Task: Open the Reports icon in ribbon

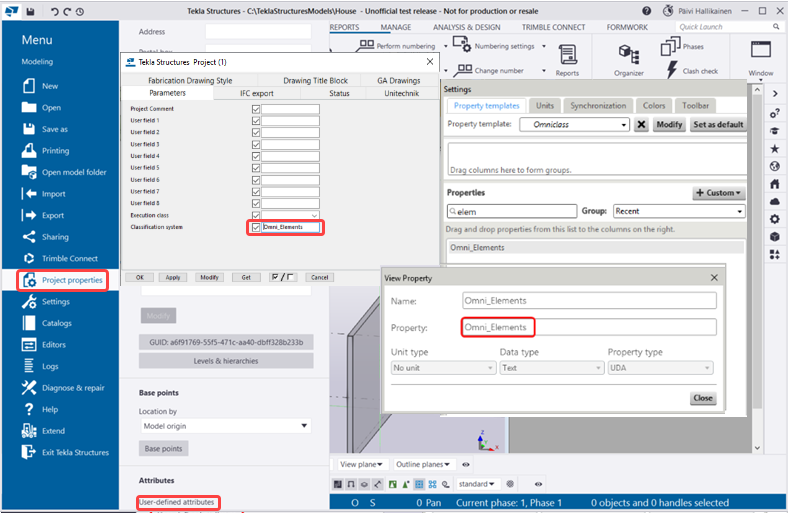Action: (x=567, y=57)
